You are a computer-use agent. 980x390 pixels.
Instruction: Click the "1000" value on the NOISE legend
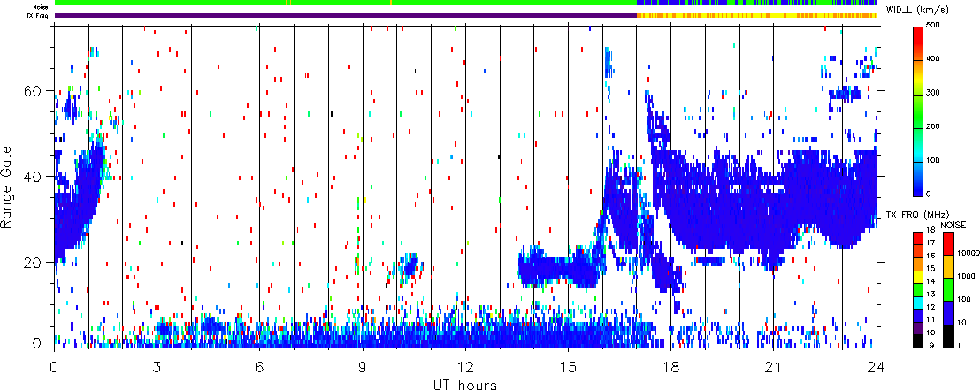964,276
